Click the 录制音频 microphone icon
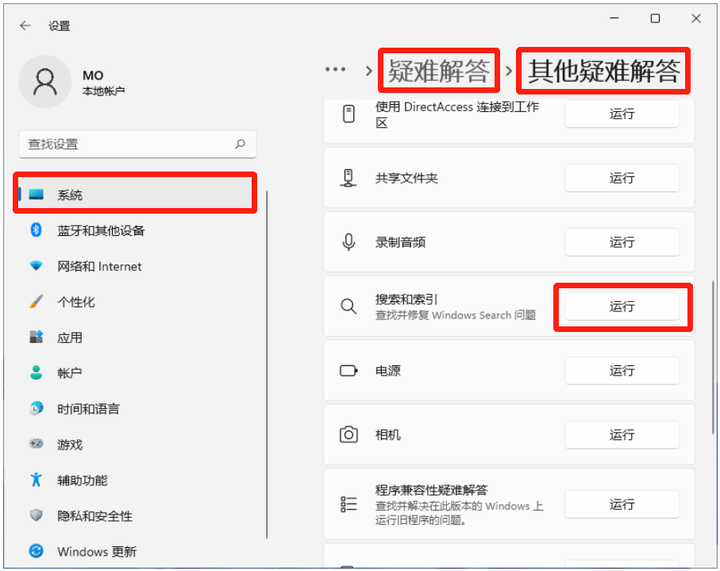 point(349,242)
